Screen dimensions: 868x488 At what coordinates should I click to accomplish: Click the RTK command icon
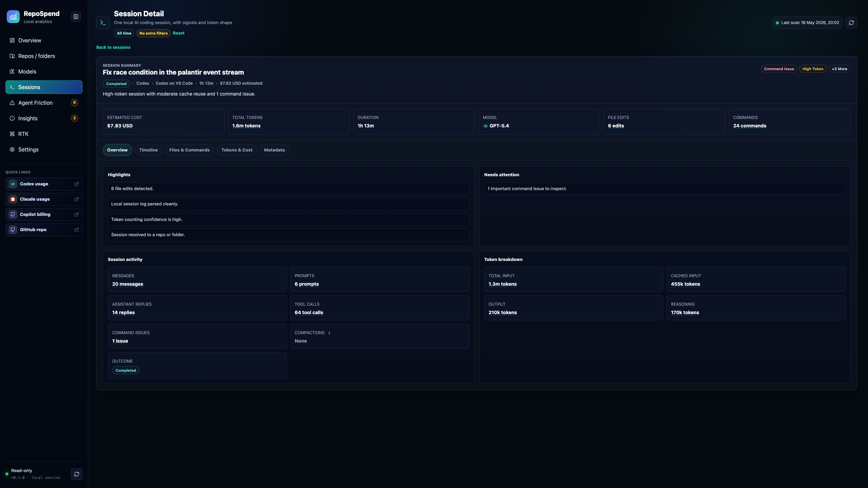pos(12,134)
